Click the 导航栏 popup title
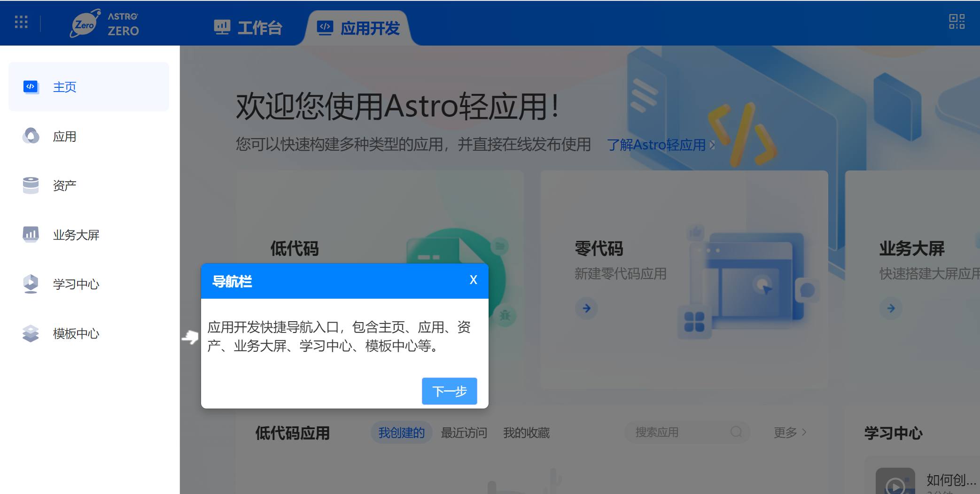This screenshot has width=980, height=494. pos(232,281)
